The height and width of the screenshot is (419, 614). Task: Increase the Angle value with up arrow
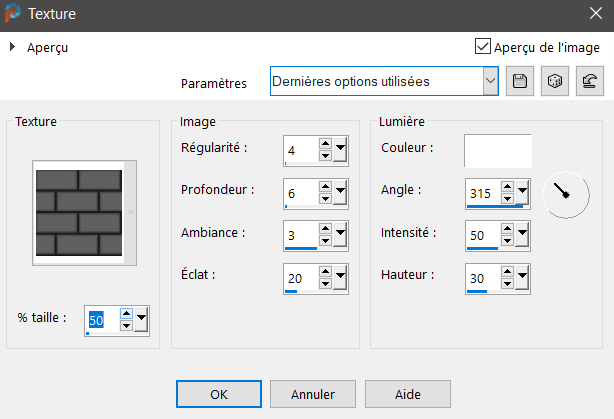point(508,186)
